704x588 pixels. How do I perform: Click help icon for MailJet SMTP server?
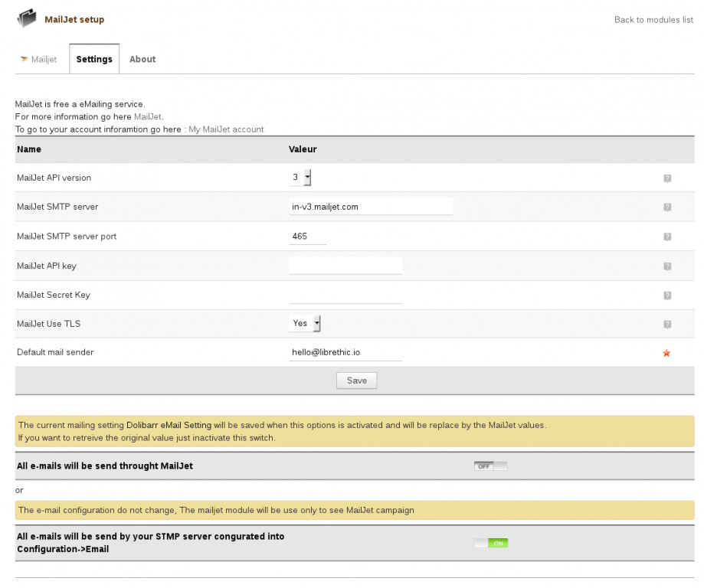(667, 207)
